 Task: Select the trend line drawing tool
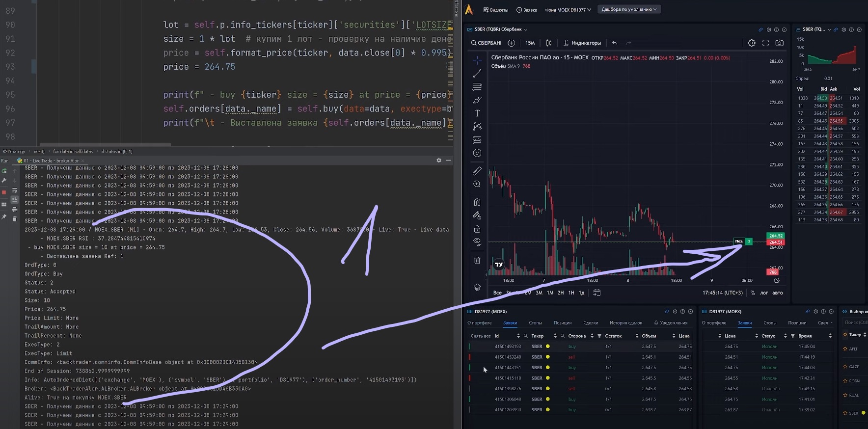477,73
